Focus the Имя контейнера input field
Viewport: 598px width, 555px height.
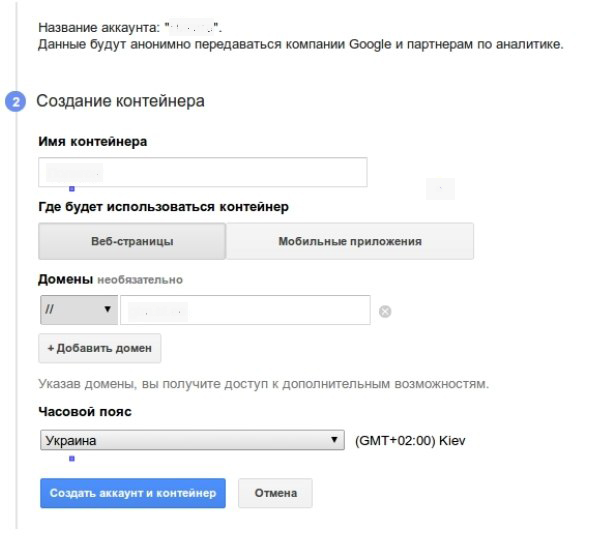pos(203,172)
